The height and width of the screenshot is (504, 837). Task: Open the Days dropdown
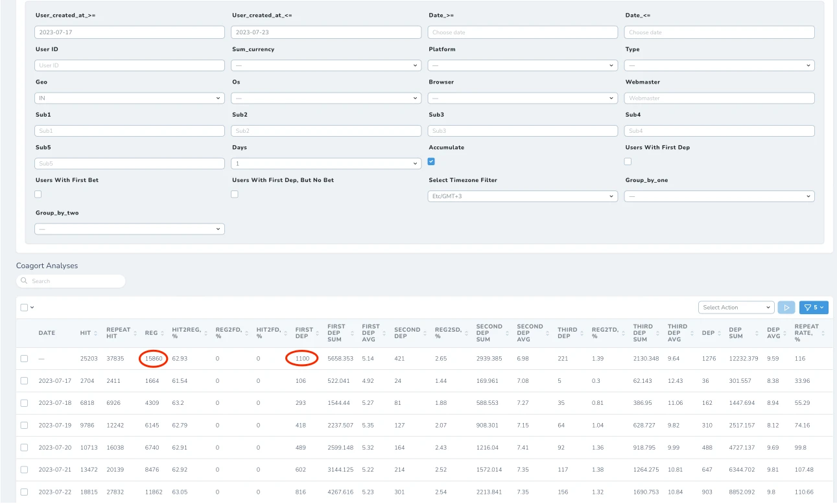click(x=326, y=163)
